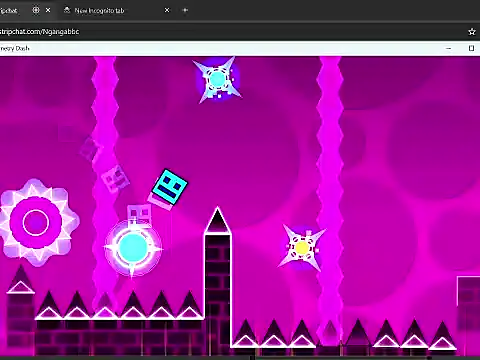Image resolution: width=480 pixels, height=360 pixels.
Task: Click the Geometry Dash window title
Action: 15,48
